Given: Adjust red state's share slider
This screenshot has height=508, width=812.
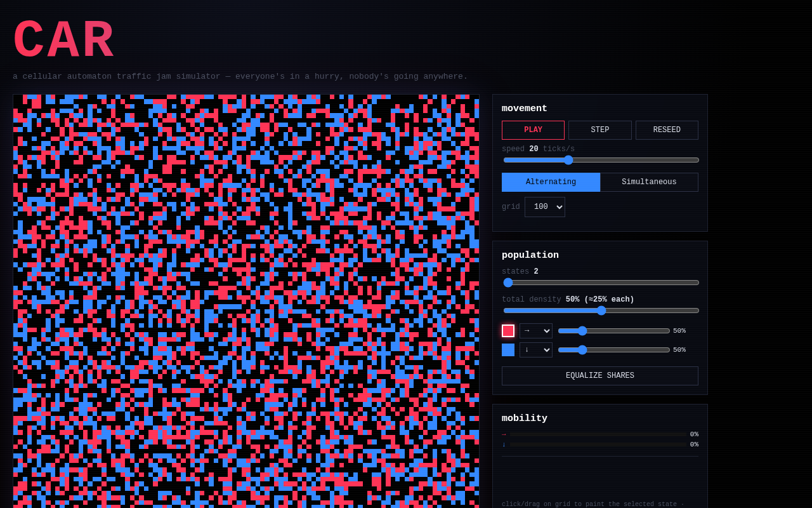Looking at the screenshot, I should click(x=613, y=331).
